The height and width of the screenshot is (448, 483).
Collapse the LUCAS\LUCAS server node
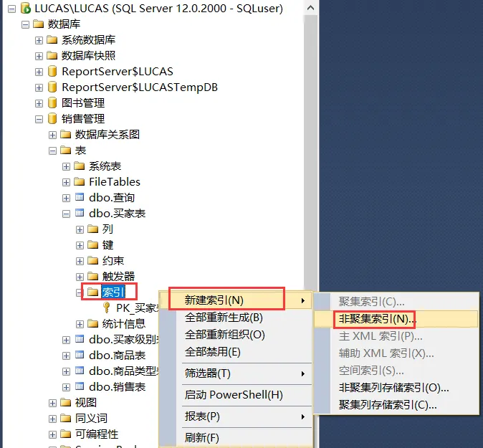point(11,9)
